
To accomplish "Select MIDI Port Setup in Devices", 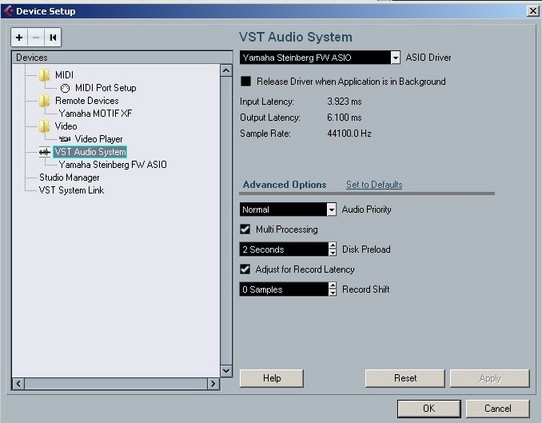I will (105, 88).
